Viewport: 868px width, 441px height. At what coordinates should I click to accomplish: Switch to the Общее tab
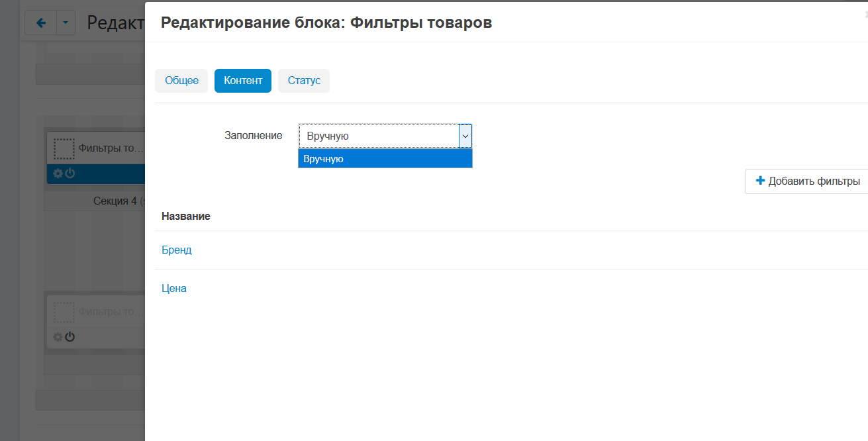coord(181,81)
